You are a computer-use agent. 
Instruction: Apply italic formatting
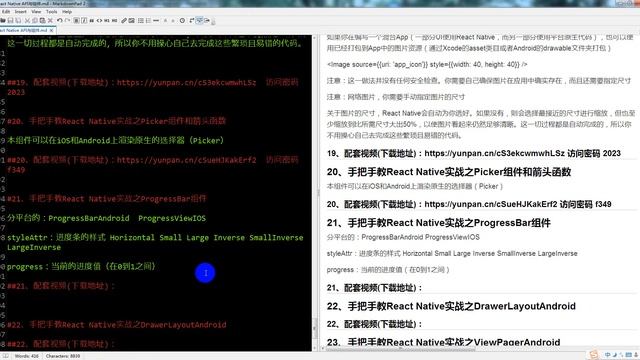(x=84, y=20)
